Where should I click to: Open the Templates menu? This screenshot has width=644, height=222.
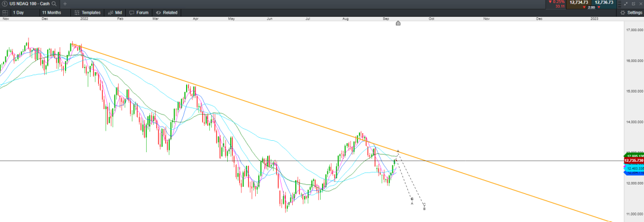[87, 13]
